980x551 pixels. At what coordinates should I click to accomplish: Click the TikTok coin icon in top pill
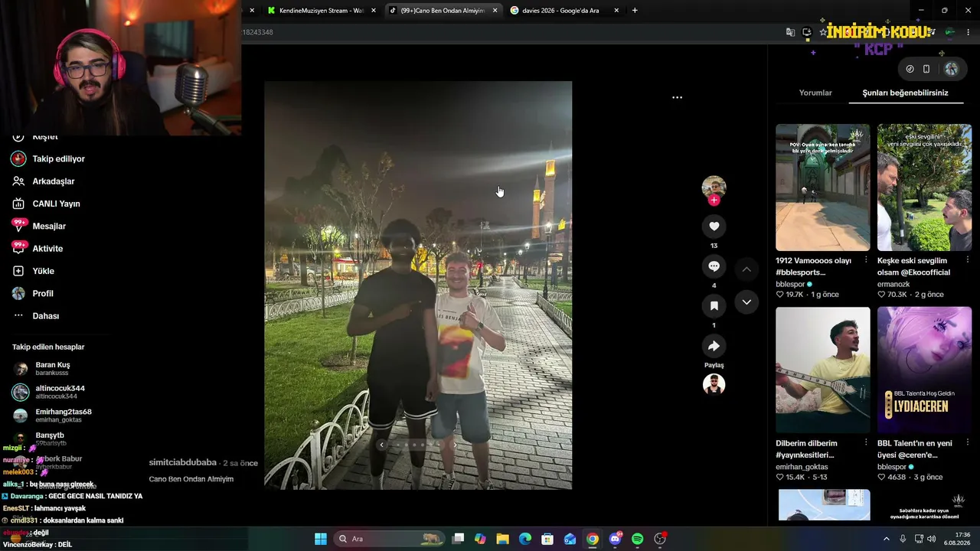(910, 69)
